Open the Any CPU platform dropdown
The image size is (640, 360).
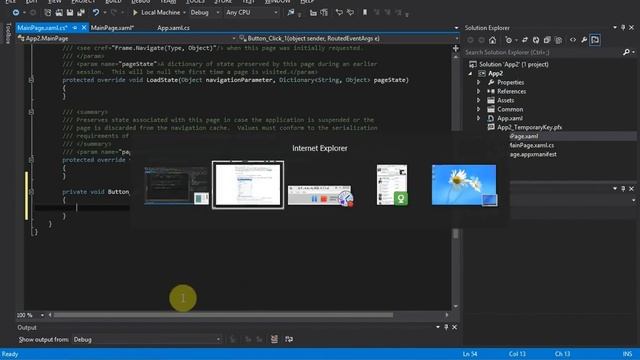tap(251, 13)
